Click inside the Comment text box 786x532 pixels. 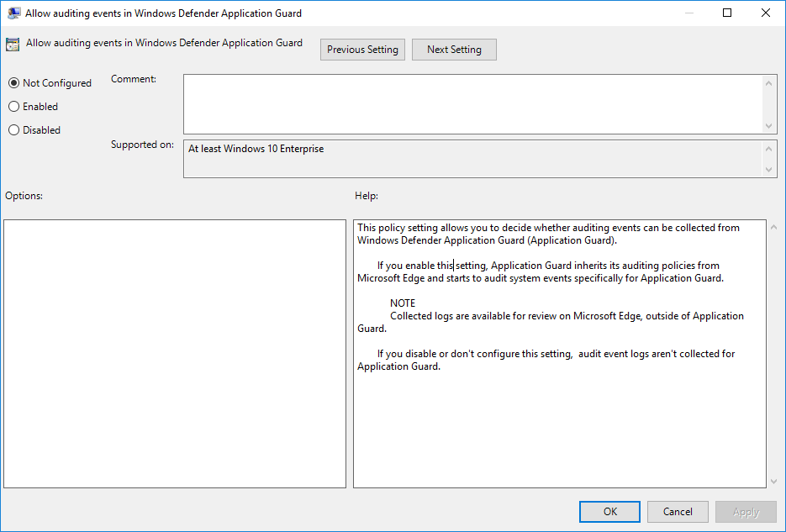pos(472,104)
